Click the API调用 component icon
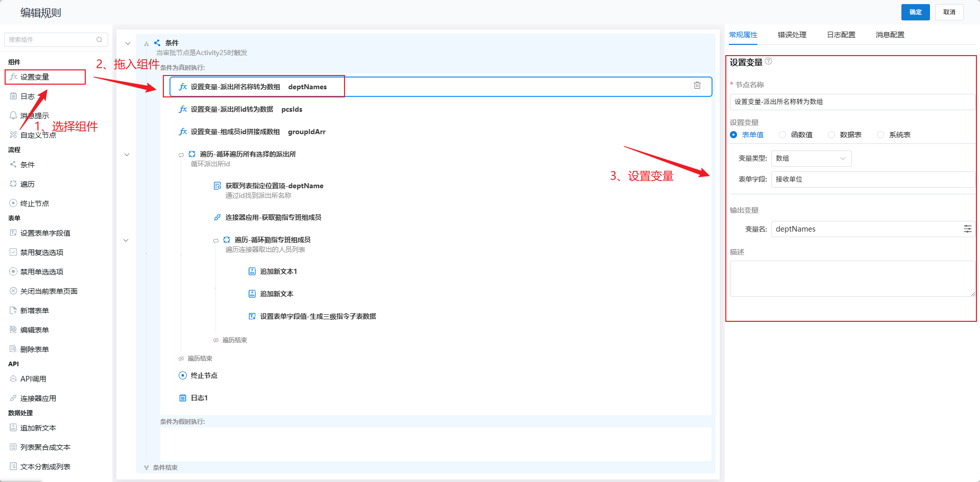Image resolution: width=980 pixels, height=482 pixels. point(13,378)
